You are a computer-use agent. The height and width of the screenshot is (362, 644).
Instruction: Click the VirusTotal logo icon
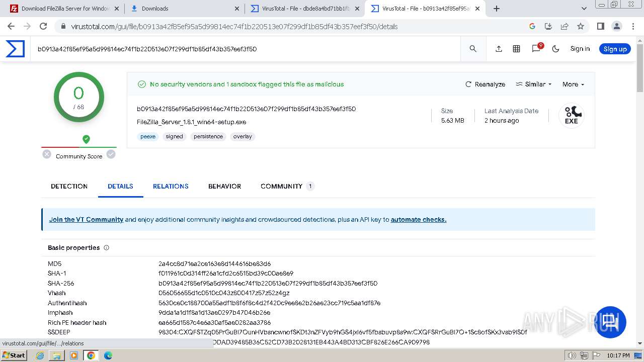pyautogui.click(x=15, y=49)
